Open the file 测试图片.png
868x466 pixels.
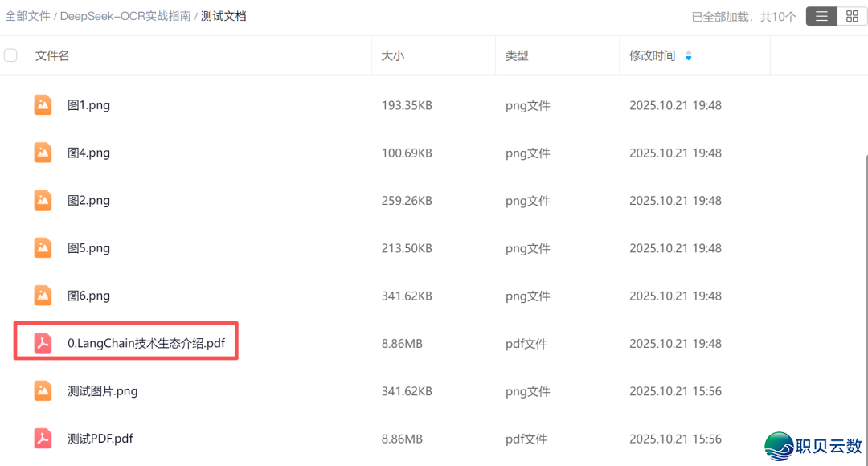102,391
